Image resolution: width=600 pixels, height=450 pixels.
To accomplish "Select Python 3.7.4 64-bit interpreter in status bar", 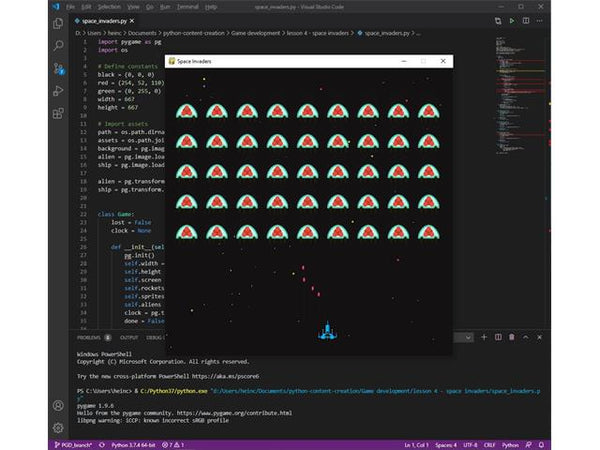I will point(129,443).
